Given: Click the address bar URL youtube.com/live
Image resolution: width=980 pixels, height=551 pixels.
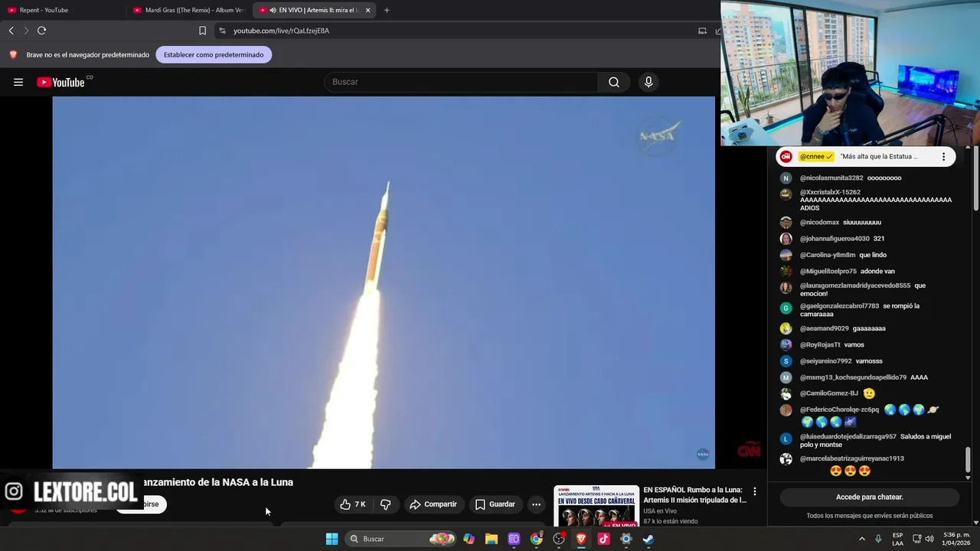Looking at the screenshot, I should [281, 31].
